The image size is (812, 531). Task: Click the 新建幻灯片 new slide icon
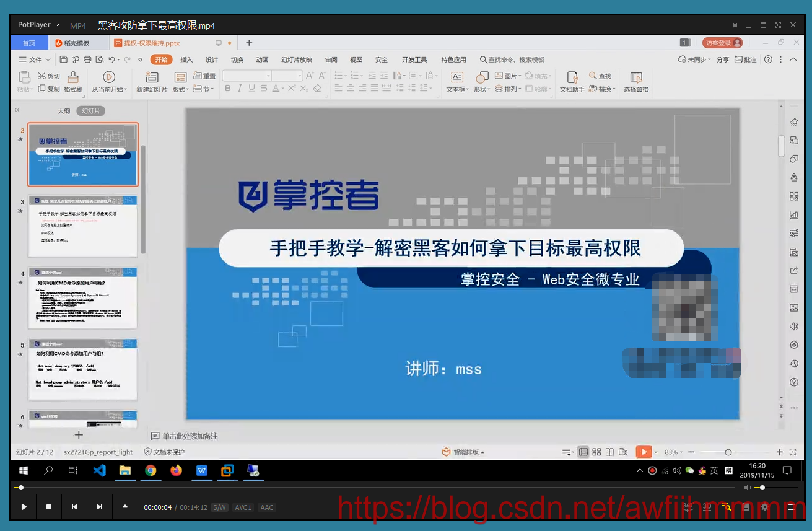152,77
